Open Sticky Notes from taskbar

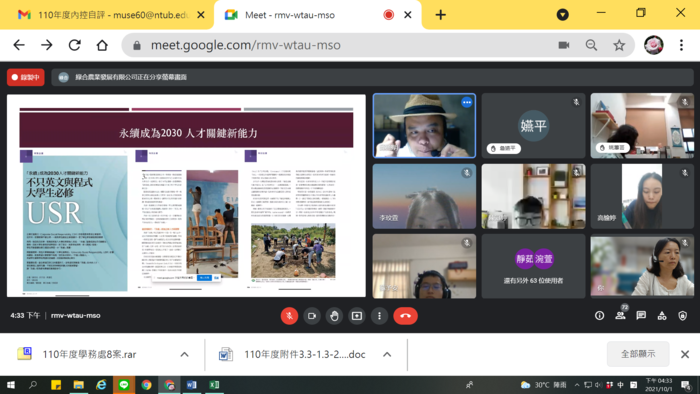coord(56,385)
